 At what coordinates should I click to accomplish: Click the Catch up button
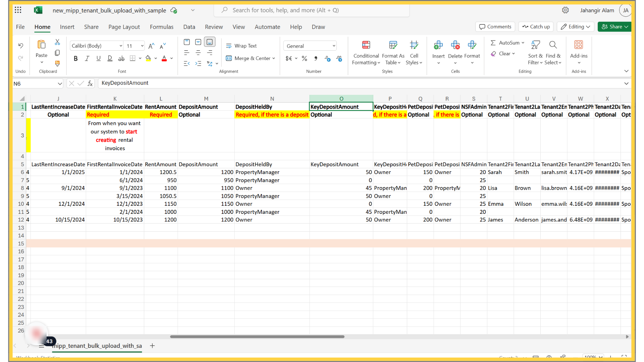pos(536,27)
